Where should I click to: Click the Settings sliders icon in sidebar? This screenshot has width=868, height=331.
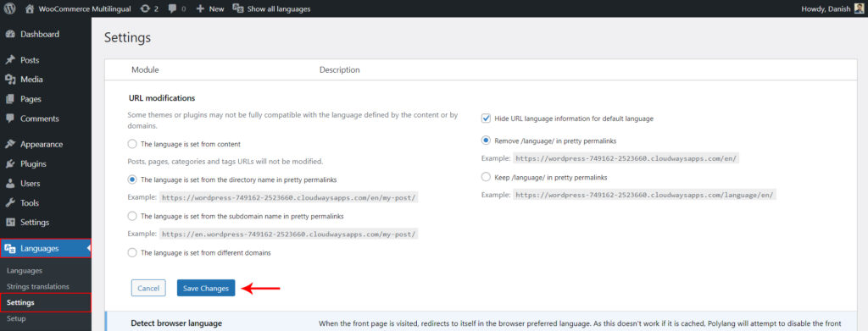pyautogui.click(x=10, y=222)
